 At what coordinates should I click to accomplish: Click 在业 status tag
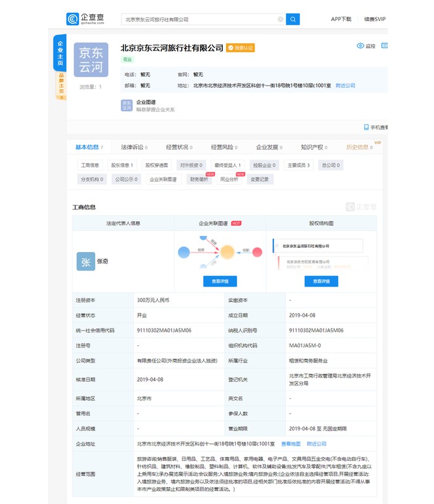click(128, 59)
